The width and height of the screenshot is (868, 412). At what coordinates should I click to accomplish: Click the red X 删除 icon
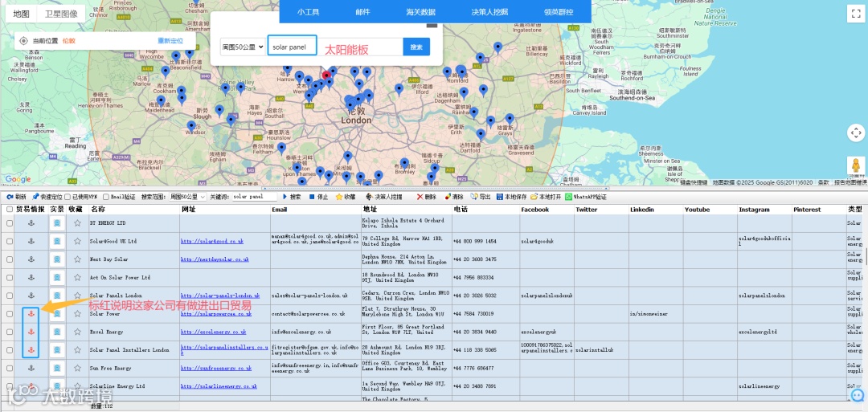[x=420, y=197]
